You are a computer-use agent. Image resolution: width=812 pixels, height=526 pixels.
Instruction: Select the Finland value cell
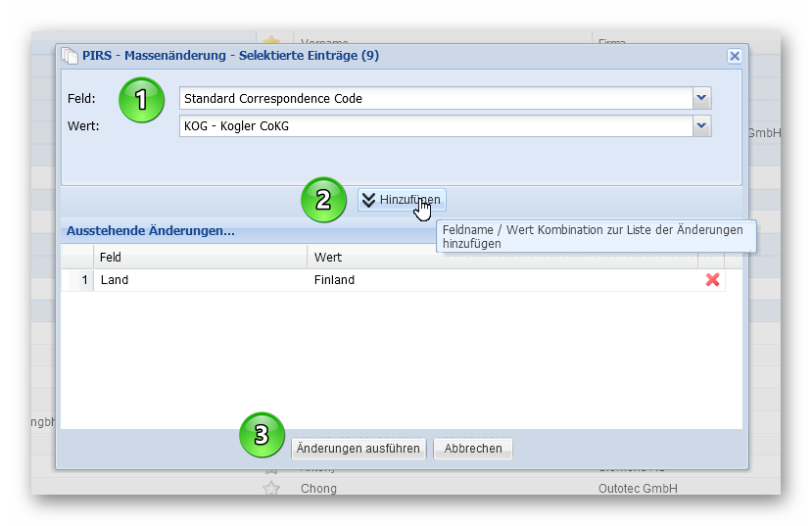[502, 280]
